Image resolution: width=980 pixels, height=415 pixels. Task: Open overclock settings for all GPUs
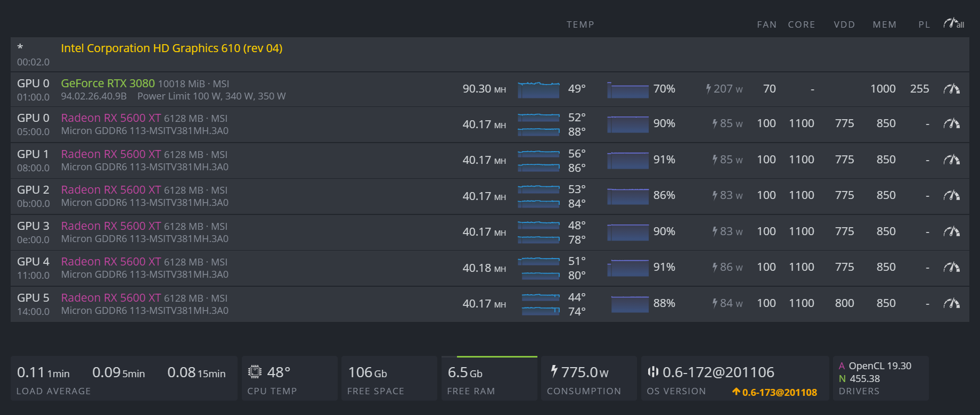tap(953, 23)
